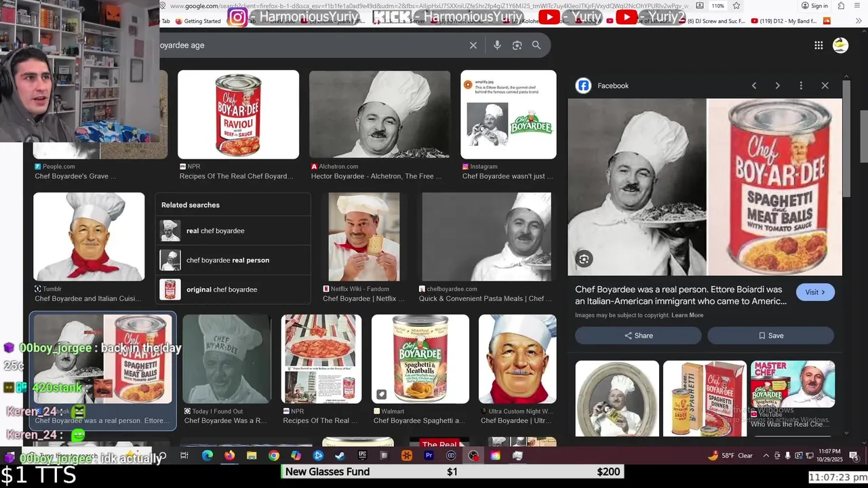Open the Walmart Spaghetti & Meatballs can image

coord(420,359)
